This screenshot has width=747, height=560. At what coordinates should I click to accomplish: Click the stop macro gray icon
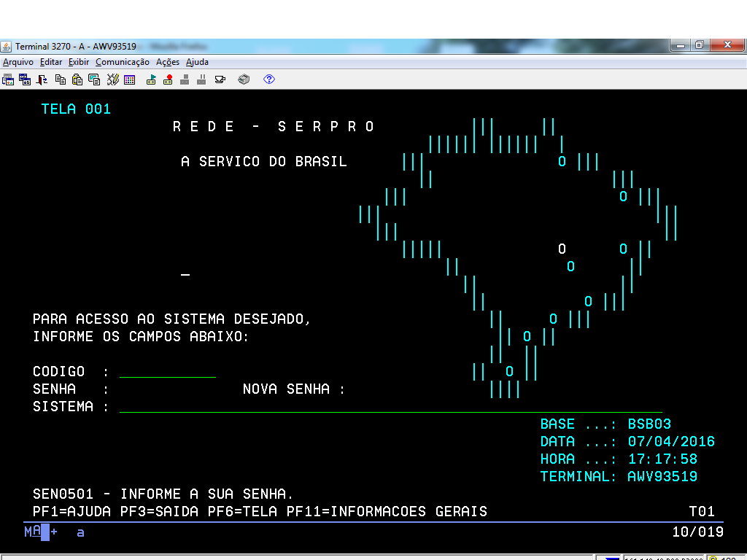click(x=185, y=79)
